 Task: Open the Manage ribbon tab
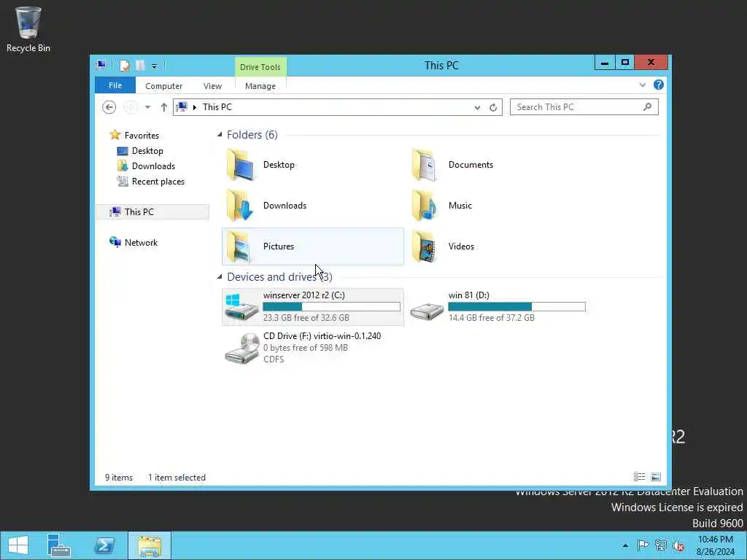click(260, 86)
